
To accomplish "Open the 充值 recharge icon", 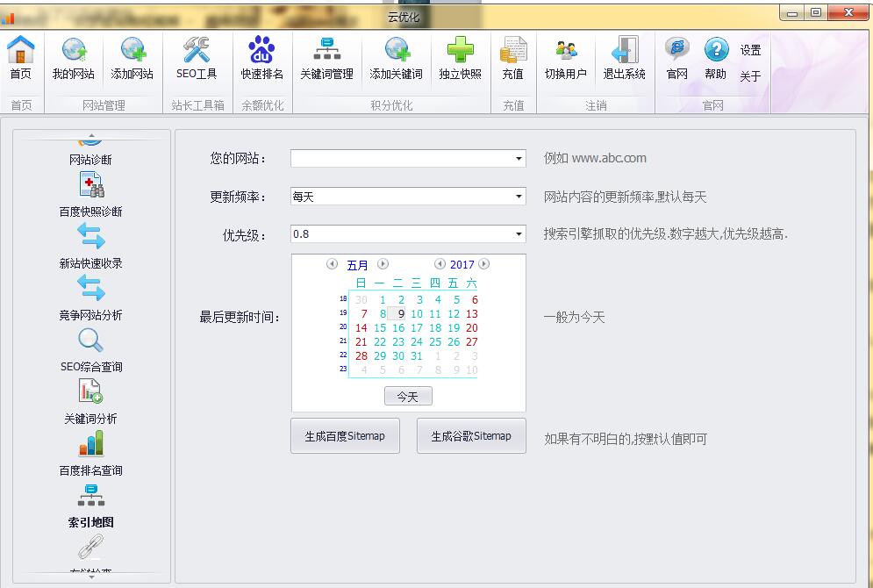I will (513, 51).
